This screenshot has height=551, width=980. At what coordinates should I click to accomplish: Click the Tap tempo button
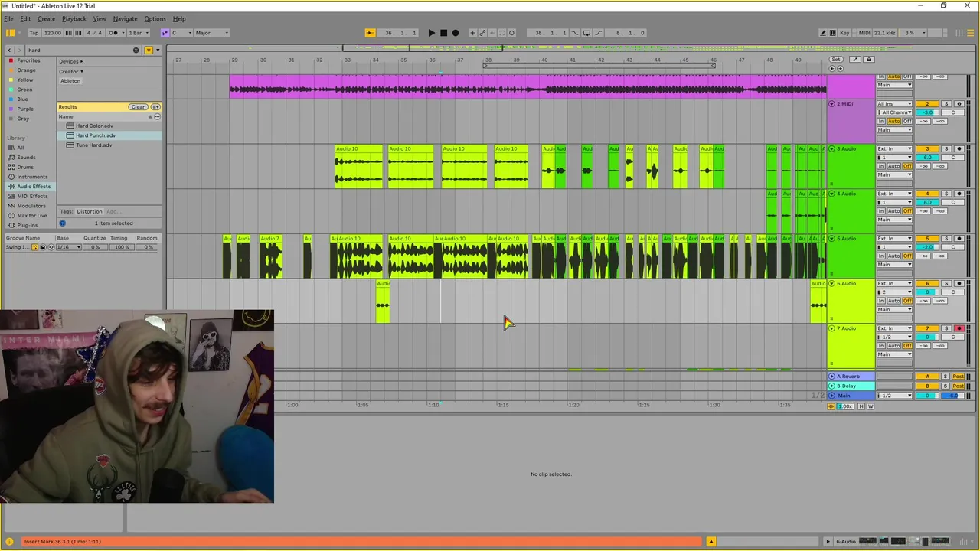coord(34,33)
